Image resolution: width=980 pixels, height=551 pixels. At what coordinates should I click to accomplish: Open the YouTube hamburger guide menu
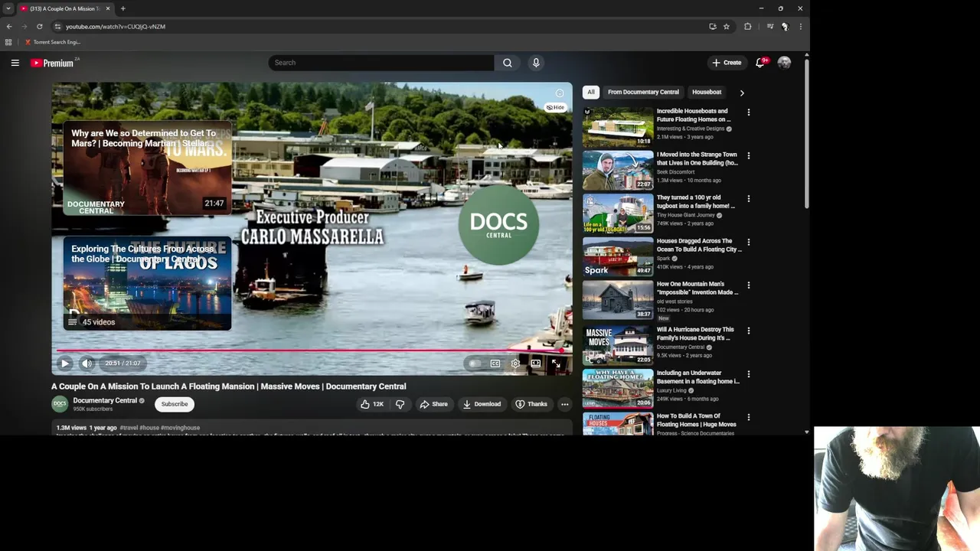pos(15,63)
